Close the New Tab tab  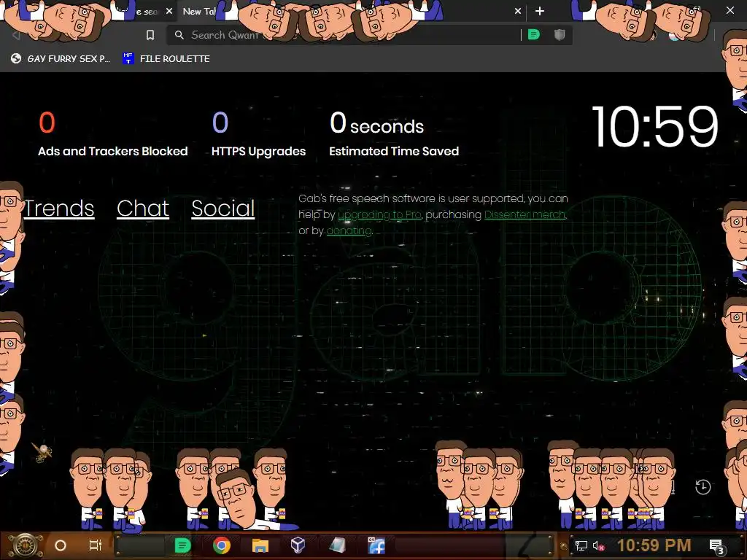pyautogui.click(x=518, y=11)
